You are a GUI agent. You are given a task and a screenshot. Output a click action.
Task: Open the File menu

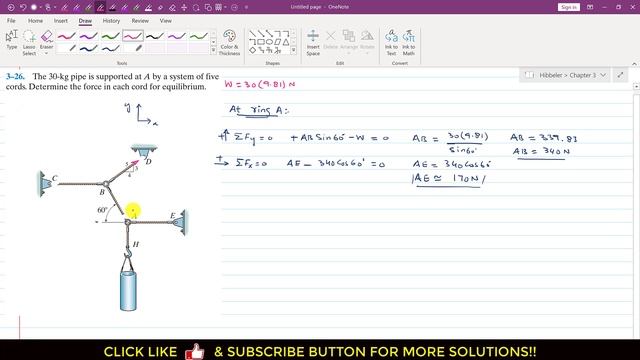tap(11, 21)
